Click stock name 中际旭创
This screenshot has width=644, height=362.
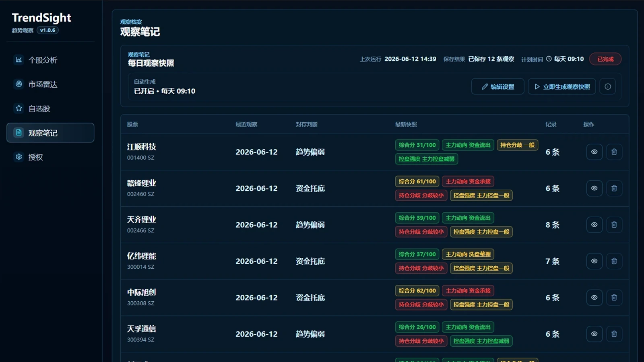pos(142,292)
